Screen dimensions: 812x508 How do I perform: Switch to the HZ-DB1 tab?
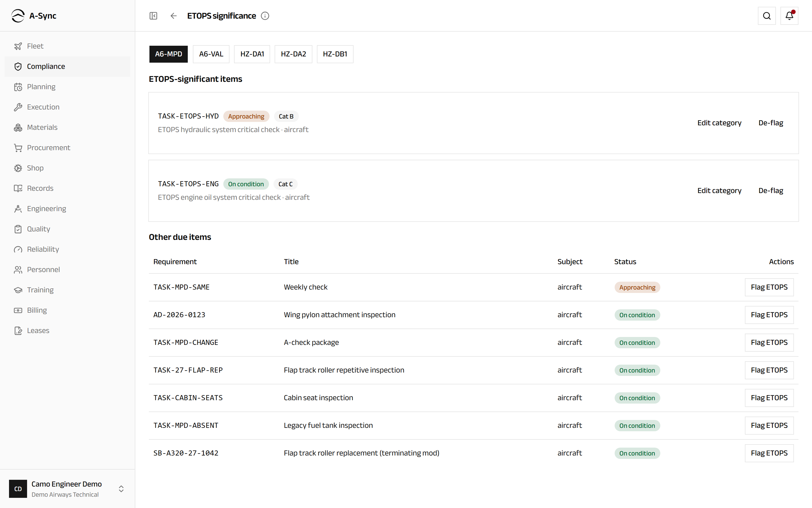click(335, 54)
